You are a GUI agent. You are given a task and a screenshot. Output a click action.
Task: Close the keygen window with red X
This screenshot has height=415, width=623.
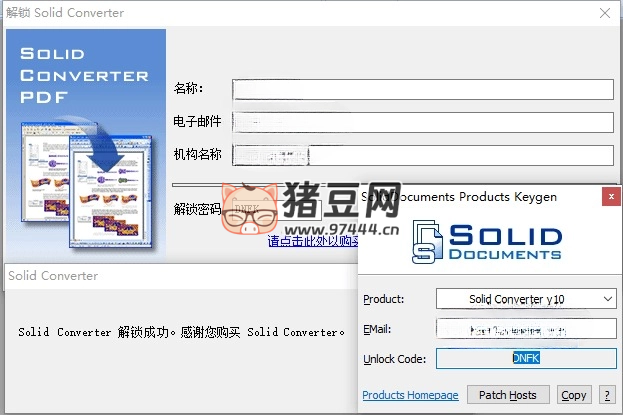point(610,197)
